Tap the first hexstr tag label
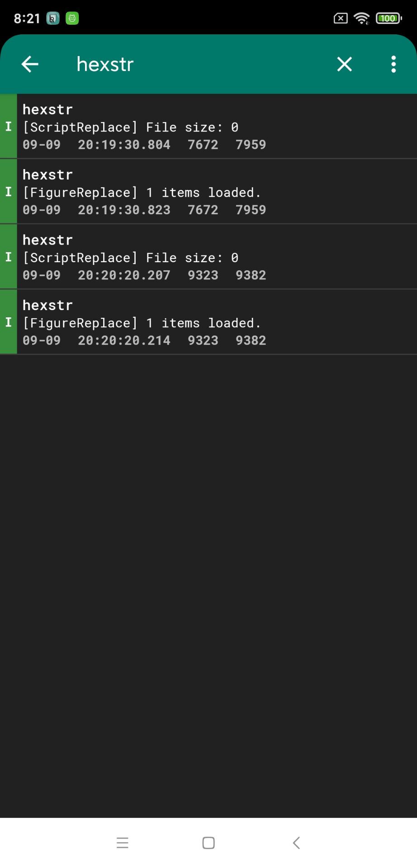The image size is (417, 868). tap(48, 110)
